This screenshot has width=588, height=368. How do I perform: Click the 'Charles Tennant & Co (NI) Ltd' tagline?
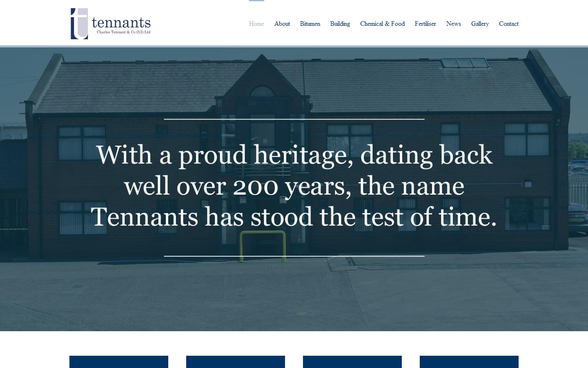tap(123, 32)
